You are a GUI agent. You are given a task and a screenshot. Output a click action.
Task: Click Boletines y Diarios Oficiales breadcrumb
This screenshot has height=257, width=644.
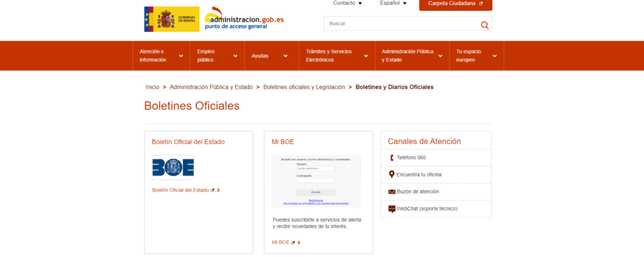[x=394, y=87]
